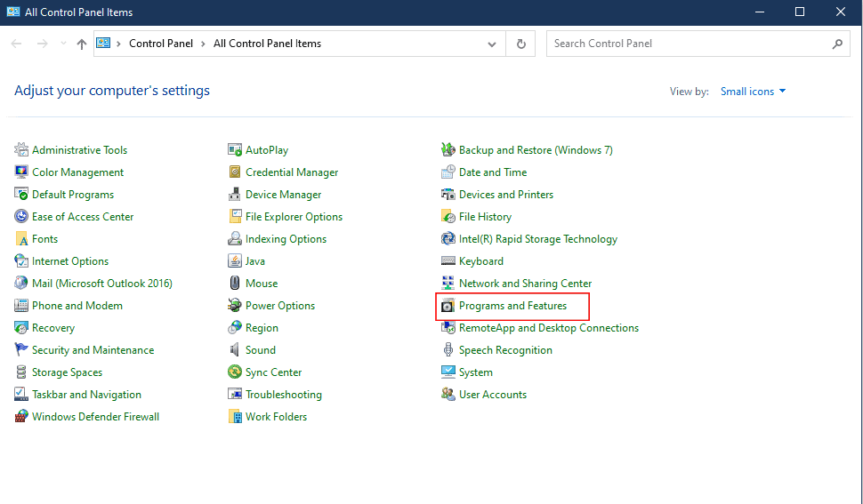Click the address bar Control Panel icon

[103, 43]
